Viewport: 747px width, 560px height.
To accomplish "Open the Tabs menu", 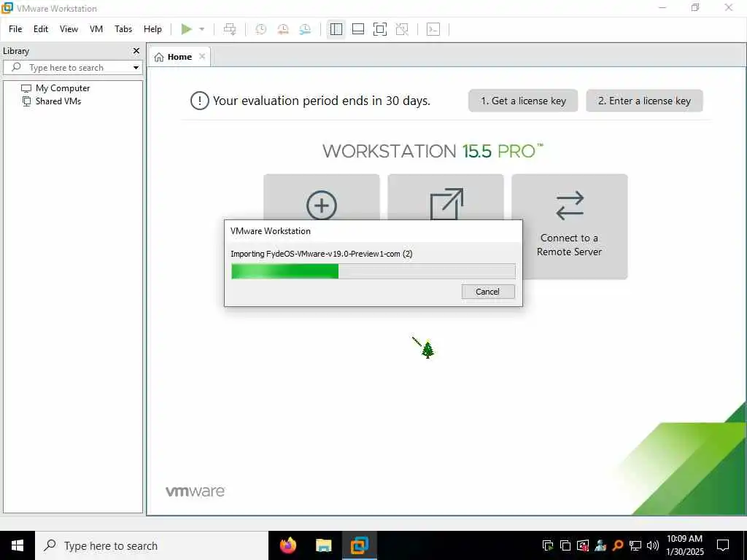I will coord(123,29).
